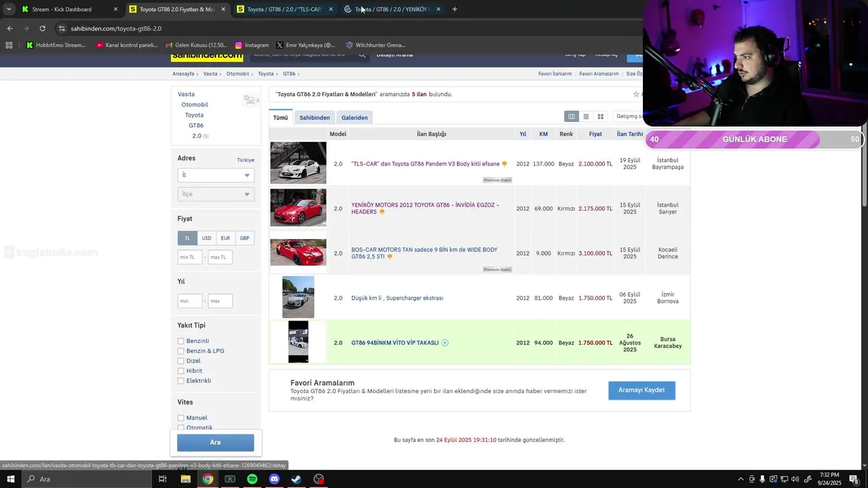Select the EUR currency toggle
868x488 pixels.
[x=225, y=238]
